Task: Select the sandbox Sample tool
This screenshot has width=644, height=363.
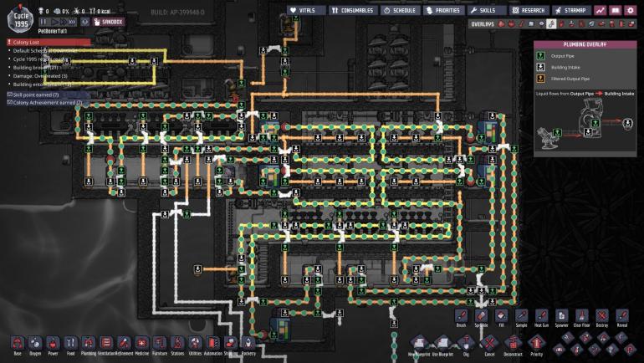Action: tap(521, 318)
